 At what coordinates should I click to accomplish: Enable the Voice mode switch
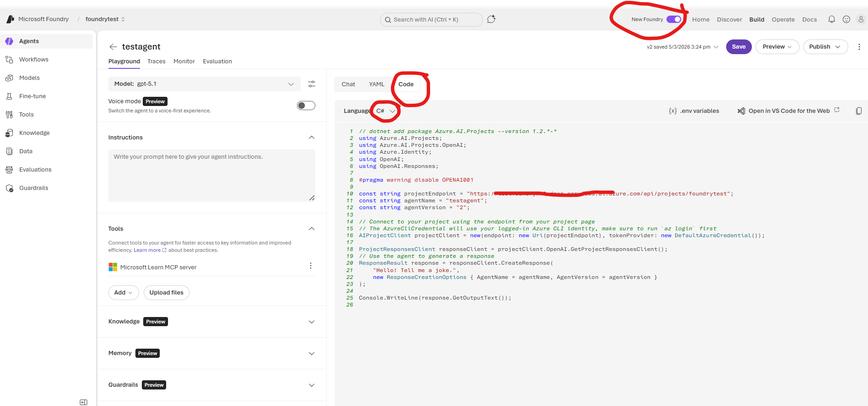[306, 106]
